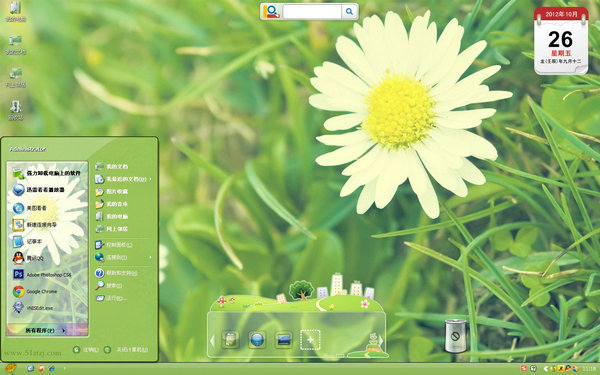The image size is (600, 375).
Task: Launch Adobe Photoshop CS6
Action: tap(42, 275)
